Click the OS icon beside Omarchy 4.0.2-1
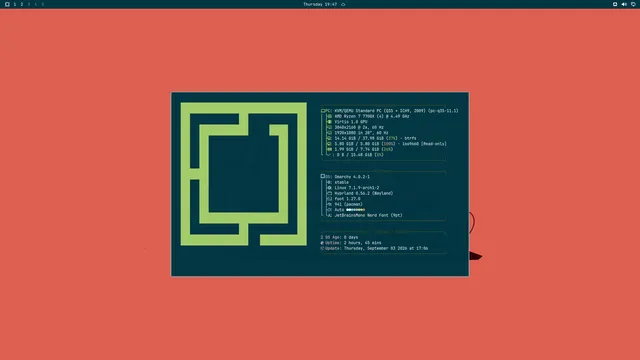The image size is (640, 360). [323, 176]
